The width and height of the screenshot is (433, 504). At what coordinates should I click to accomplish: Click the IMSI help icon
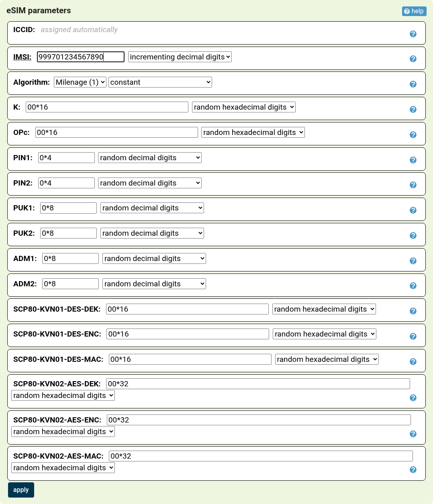coord(413,59)
